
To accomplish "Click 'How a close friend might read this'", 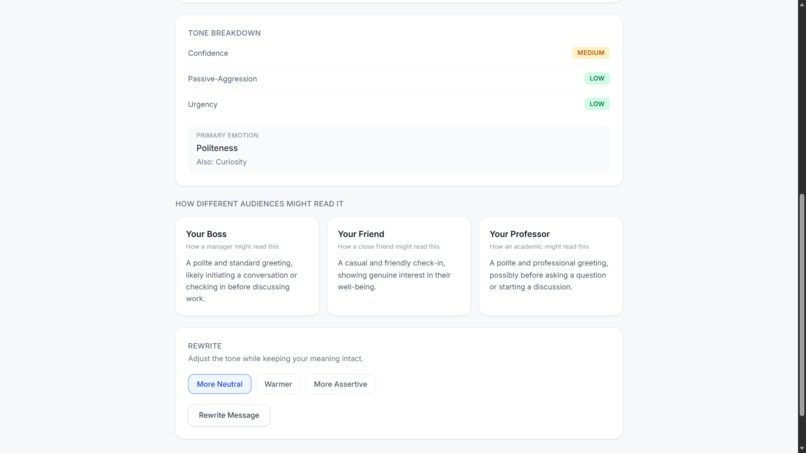I will click(x=389, y=247).
